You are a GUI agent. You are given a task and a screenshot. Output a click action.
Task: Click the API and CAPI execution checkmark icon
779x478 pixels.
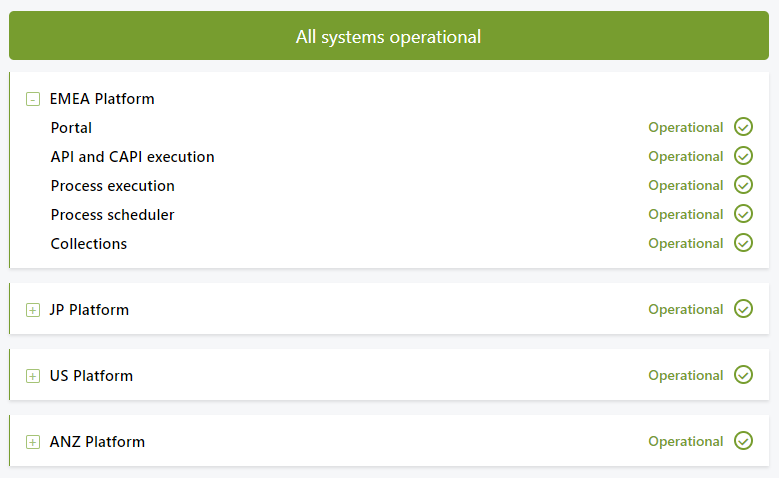pos(743,156)
